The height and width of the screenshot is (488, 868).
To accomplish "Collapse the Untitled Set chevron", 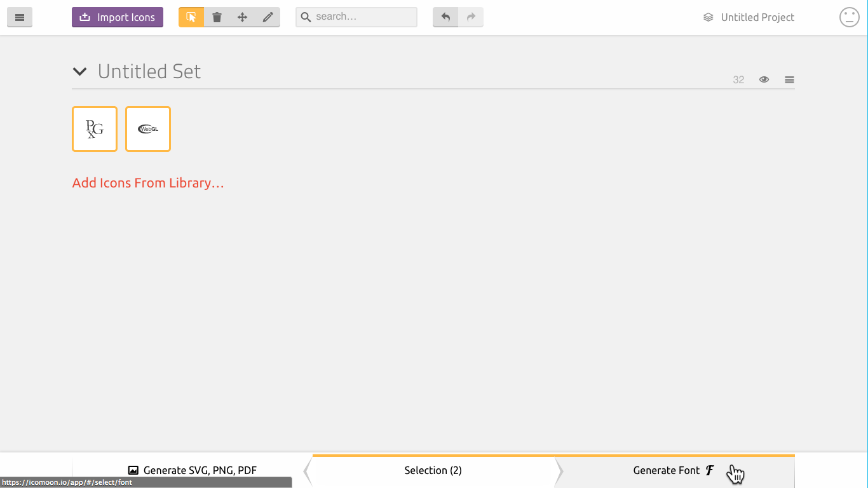I will [79, 72].
